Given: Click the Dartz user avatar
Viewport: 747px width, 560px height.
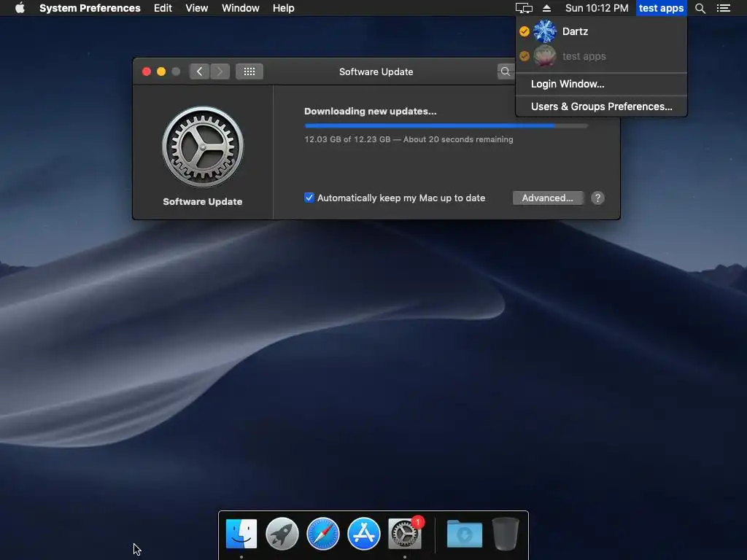Looking at the screenshot, I should tap(544, 31).
